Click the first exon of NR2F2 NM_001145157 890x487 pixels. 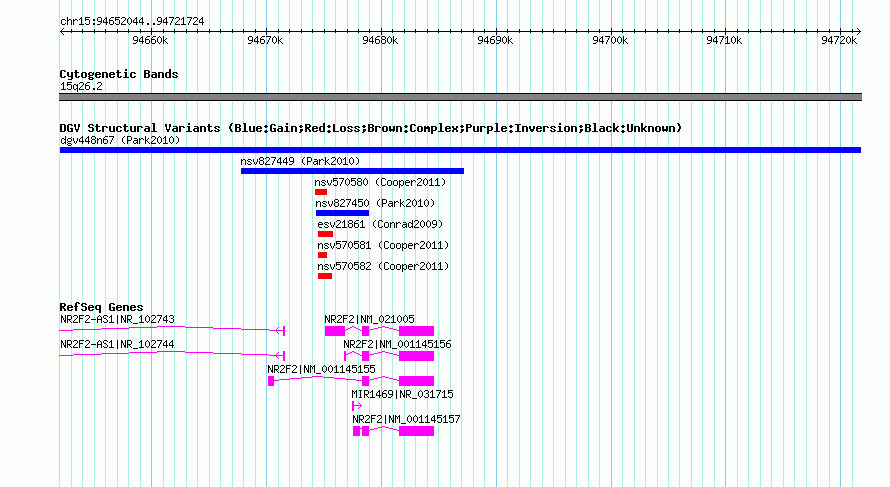(x=356, y=431)
